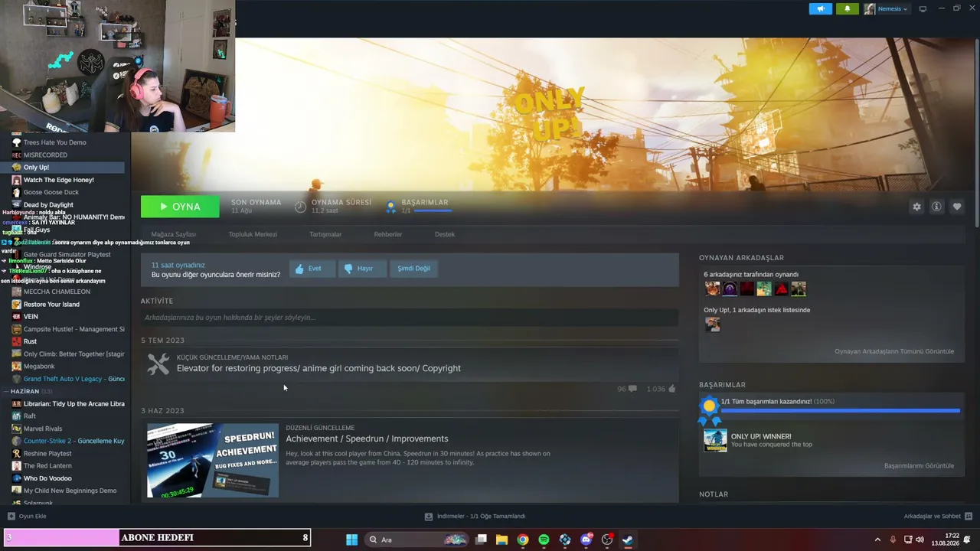Add a game via Oyun Ekle
Viewport: 980px width, 551px height.
[27, 516]
